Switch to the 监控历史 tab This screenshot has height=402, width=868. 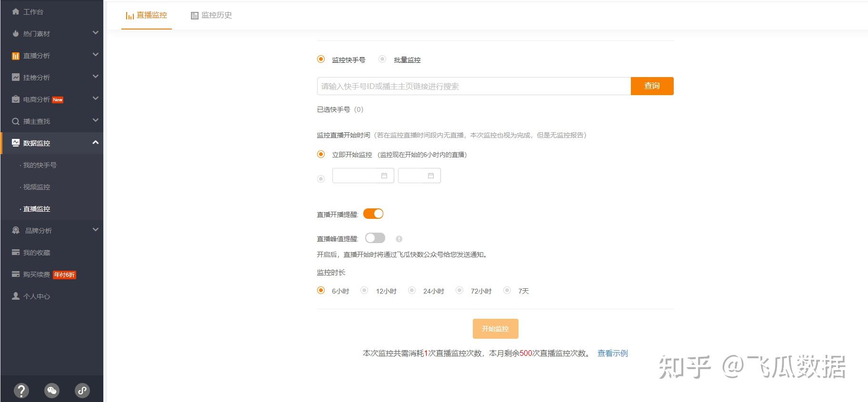click(x=211, y=15)
